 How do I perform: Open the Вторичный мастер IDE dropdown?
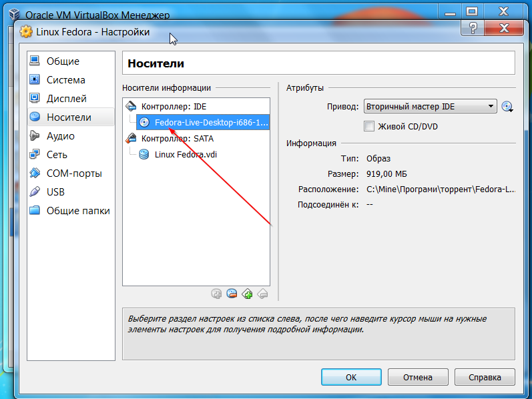(x=430, y=107)
